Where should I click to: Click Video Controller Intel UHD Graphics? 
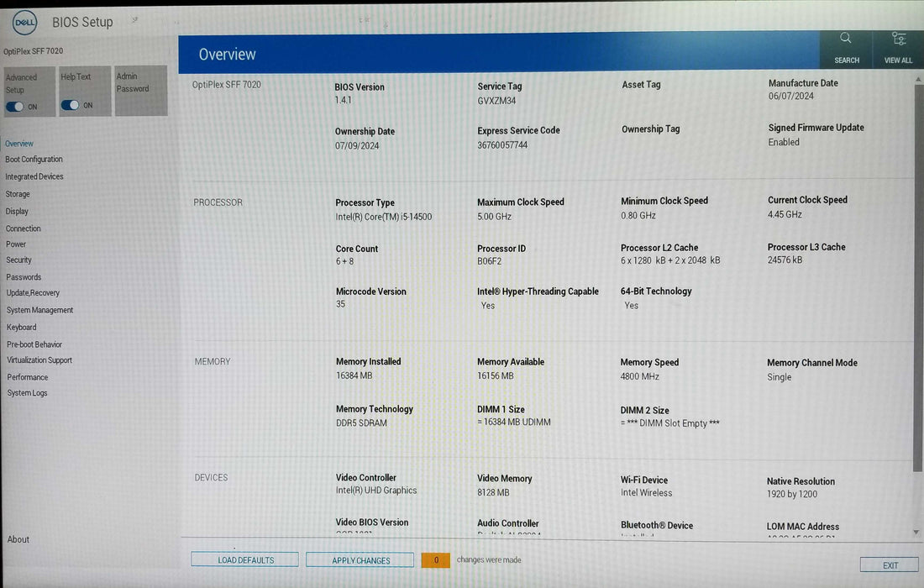(376, 491)
